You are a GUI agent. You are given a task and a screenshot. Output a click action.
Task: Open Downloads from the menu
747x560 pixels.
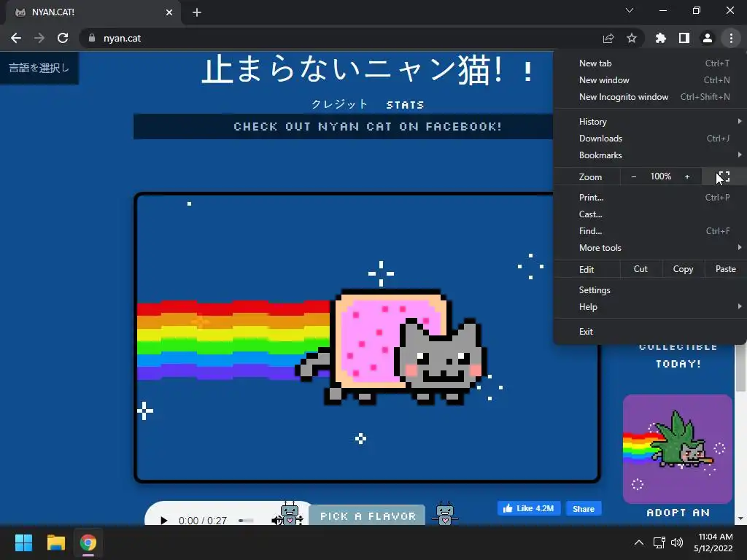[650, 138]
